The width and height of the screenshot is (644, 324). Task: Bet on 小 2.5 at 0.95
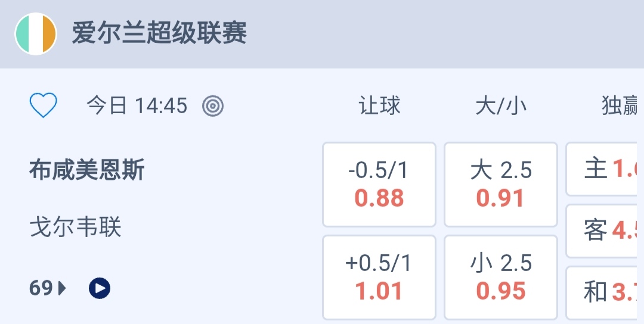click(501, 278)
